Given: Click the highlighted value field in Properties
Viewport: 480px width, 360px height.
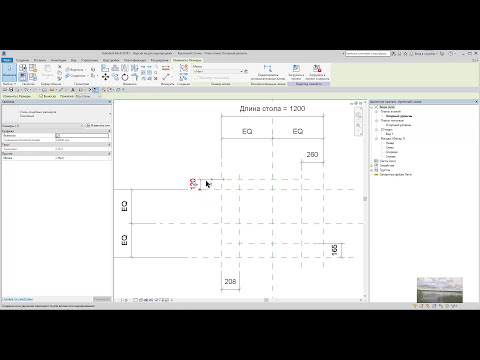Looking at the screenshot, I should [82, 136].
